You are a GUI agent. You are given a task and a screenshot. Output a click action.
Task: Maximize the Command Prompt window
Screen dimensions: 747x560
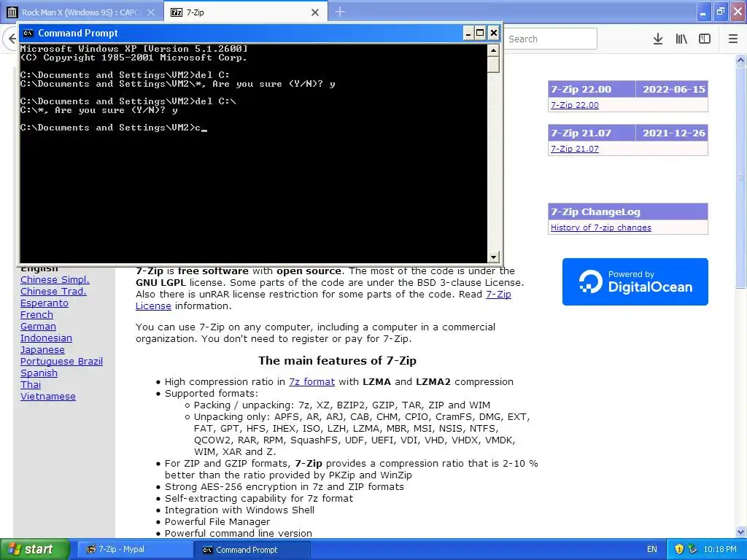tap(480, 33)
